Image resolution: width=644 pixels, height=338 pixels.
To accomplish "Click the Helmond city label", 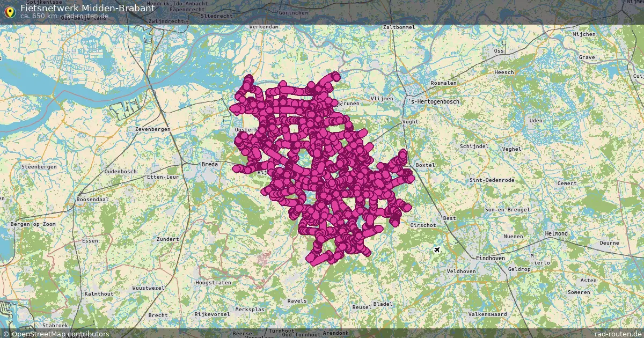I will click(x=556, y=234).
